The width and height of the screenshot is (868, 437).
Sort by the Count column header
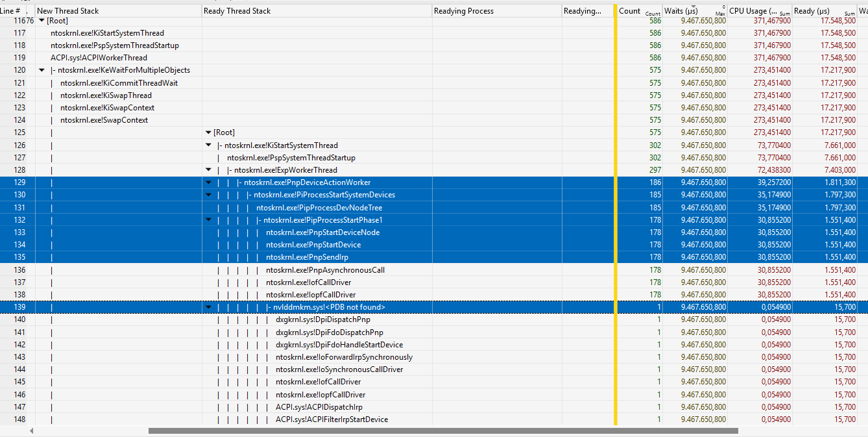coord(639,11)
